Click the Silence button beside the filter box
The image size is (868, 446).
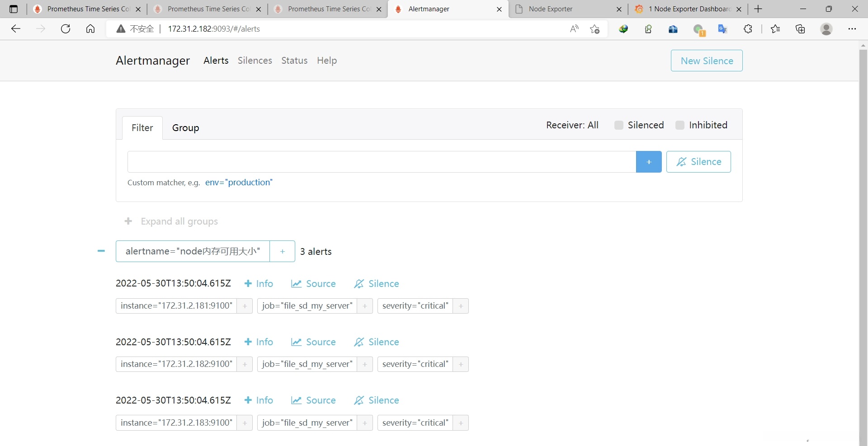(698, 162)
